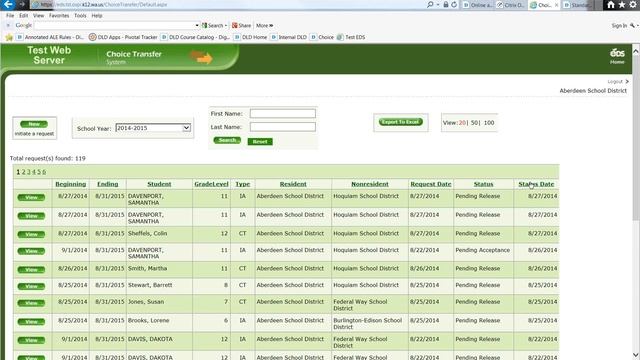Open the Edit menu
This screenshot has width=640, height=360.
pyautogui.click(x=24, y=16)
